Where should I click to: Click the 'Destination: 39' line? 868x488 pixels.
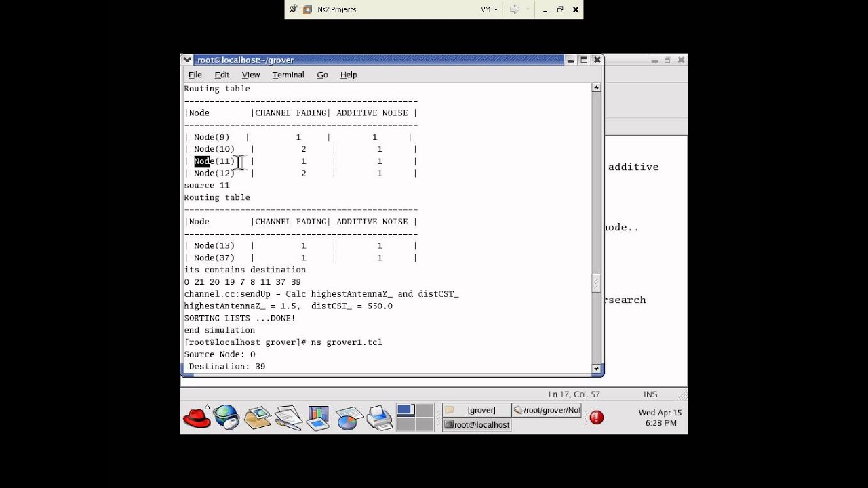(x=226, y=367)
